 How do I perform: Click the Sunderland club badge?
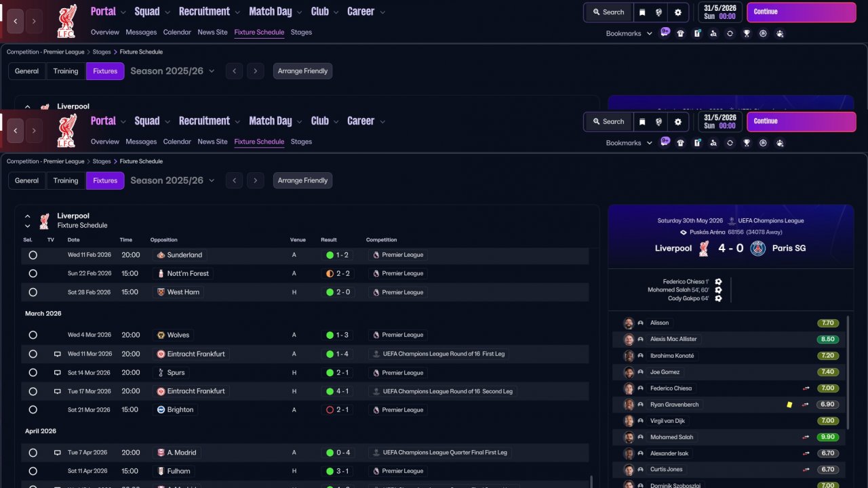[161, 255]
